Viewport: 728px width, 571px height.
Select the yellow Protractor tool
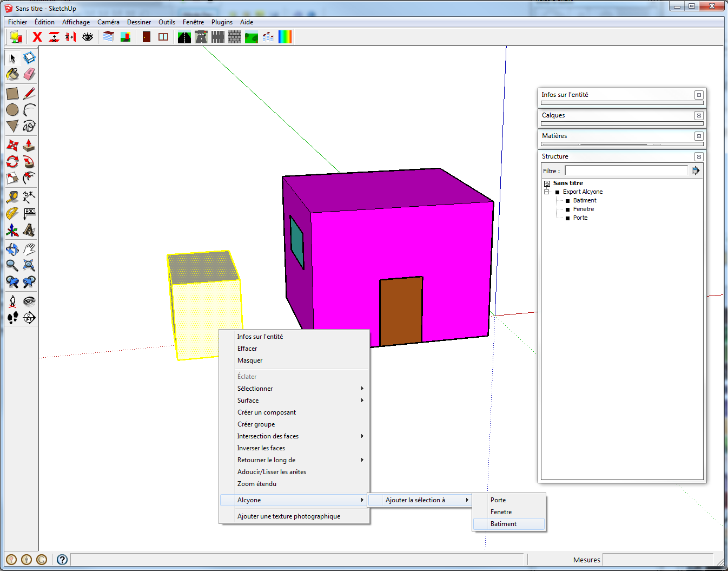[x=12, y=214]
